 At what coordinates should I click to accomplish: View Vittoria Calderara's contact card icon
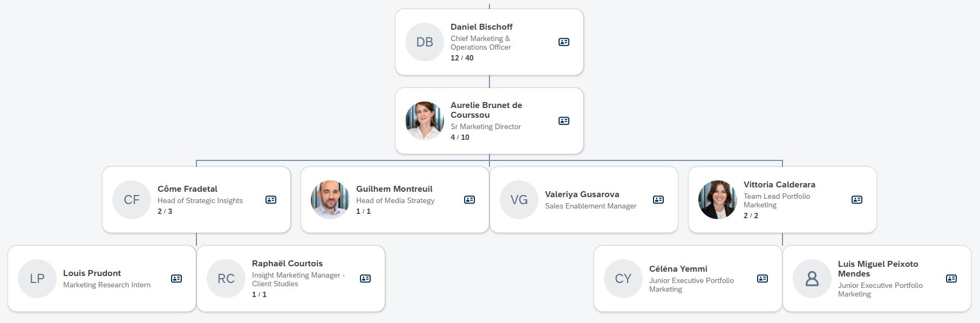857,200
